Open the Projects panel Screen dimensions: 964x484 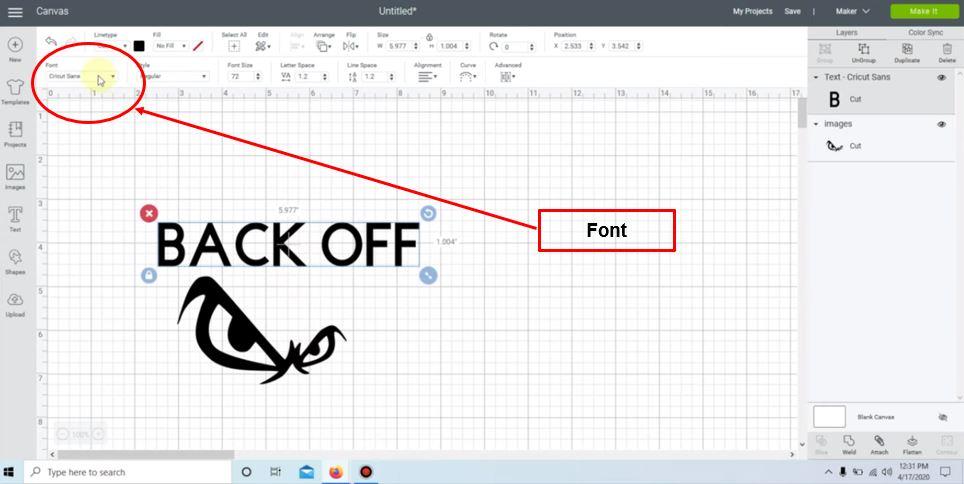tap(15, 130)
